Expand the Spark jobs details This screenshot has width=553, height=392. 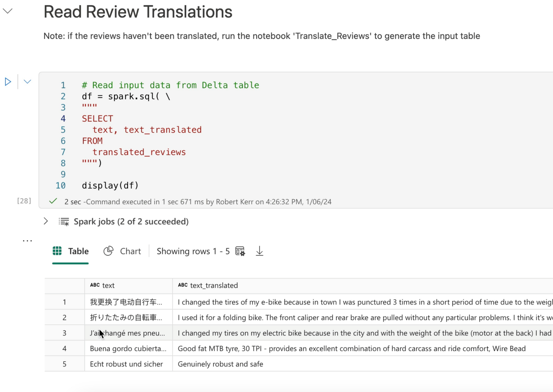(x=46, y=221)
